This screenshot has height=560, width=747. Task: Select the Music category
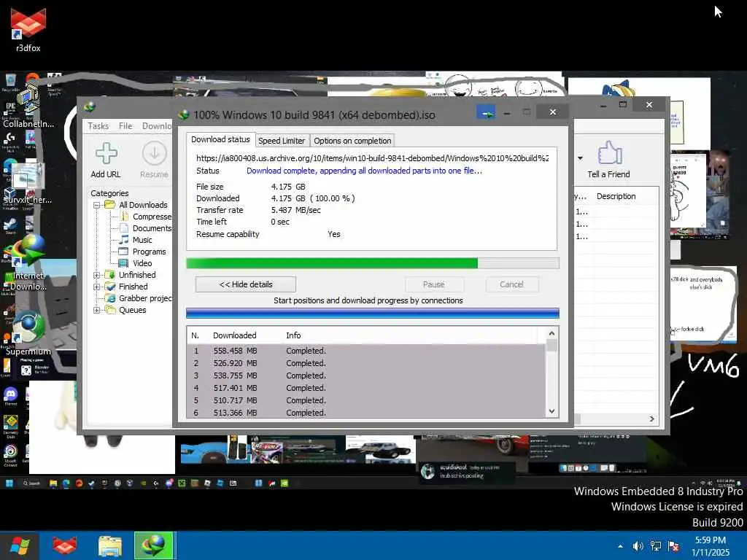[x=136, y=239]
